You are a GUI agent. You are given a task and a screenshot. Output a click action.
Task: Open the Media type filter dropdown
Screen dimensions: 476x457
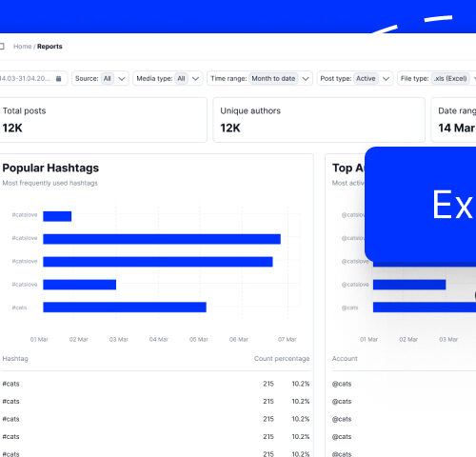[168, 78]
